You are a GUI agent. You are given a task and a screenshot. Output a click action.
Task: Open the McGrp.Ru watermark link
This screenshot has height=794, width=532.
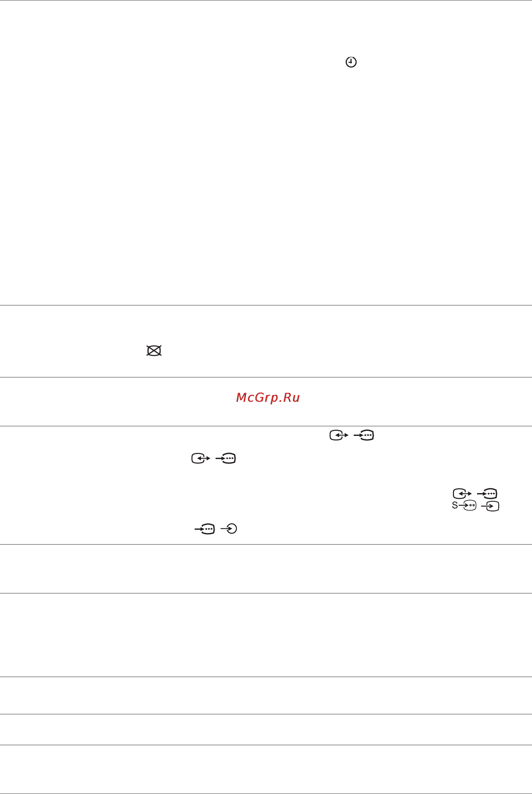pos(268,398)
